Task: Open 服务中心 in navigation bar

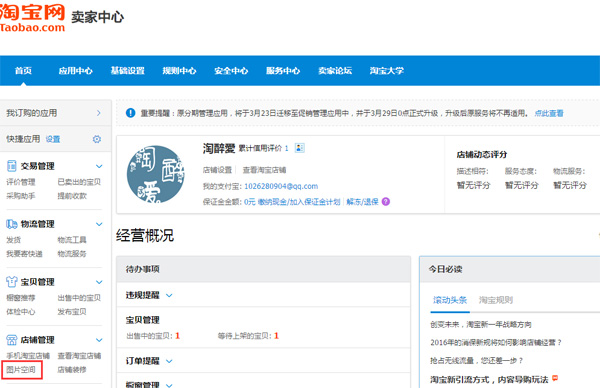Action: [283, 70]
